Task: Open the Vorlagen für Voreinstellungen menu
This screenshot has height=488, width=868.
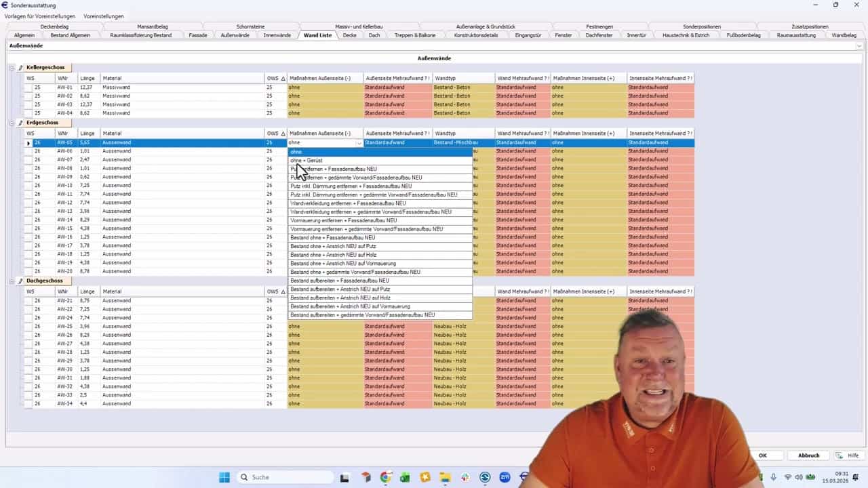Action: 40,16
